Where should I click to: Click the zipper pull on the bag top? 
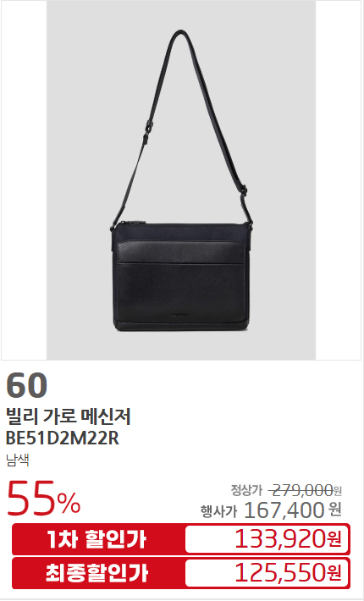(x=135, y=223)
